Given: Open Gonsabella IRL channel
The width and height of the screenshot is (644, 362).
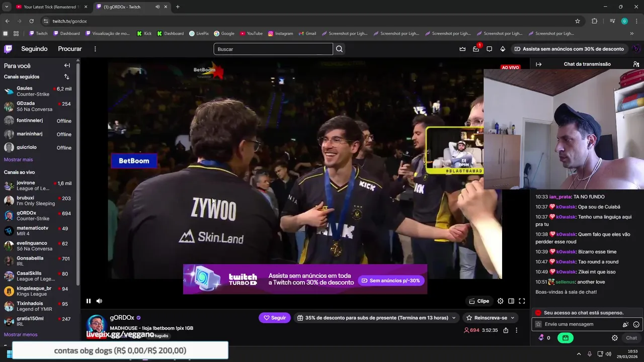Looking at the screenshot, I should coord(39,261).
